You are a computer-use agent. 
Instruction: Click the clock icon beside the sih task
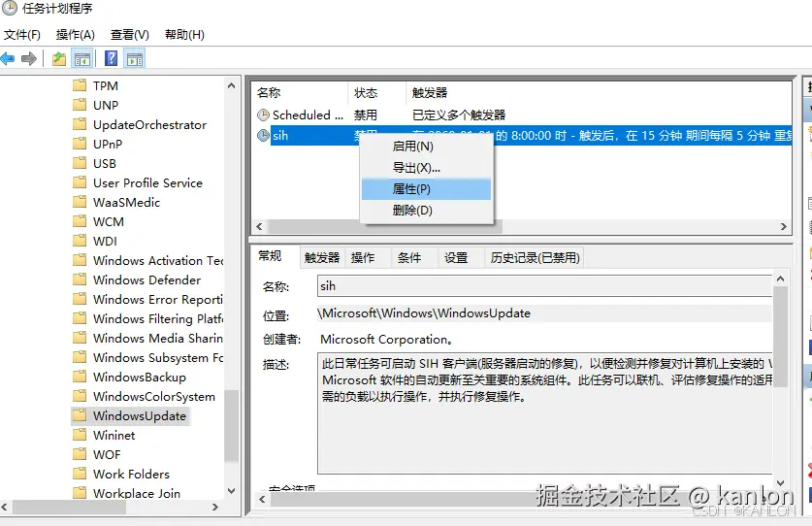(263, 135)
